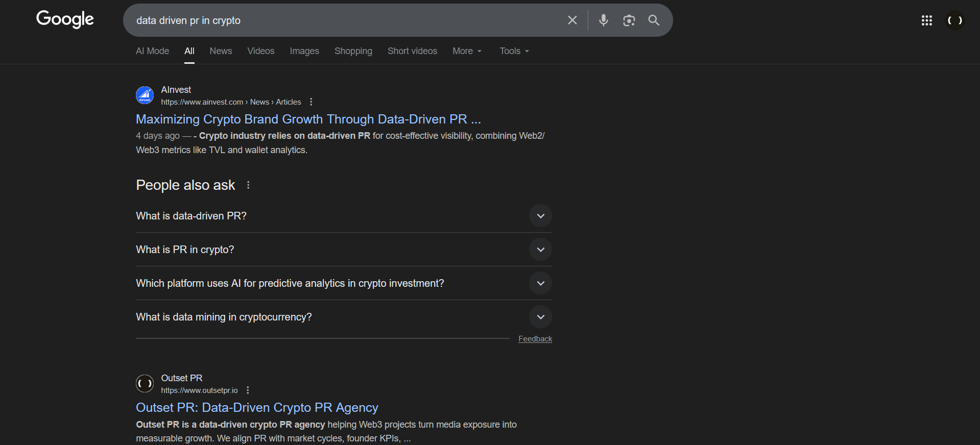
Task: Click the Outset PR favicon
Action: [x=145, y=383]
